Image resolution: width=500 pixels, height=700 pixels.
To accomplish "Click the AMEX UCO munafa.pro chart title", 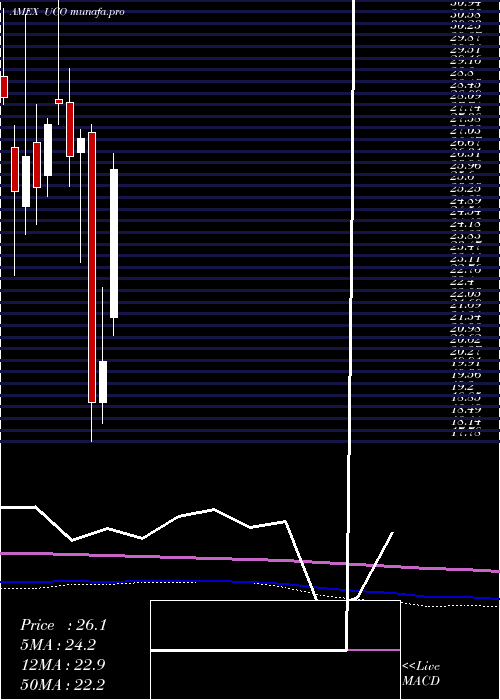I will tap(66, 12).
